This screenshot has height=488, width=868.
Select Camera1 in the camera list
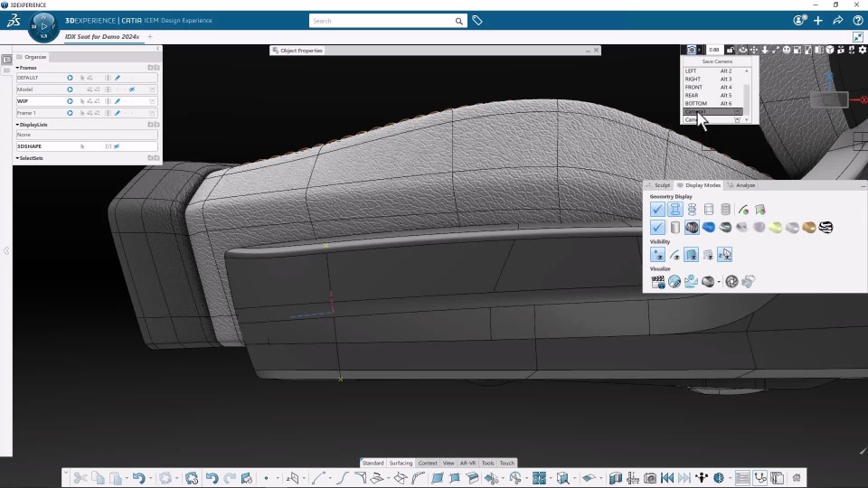point(712,112)
